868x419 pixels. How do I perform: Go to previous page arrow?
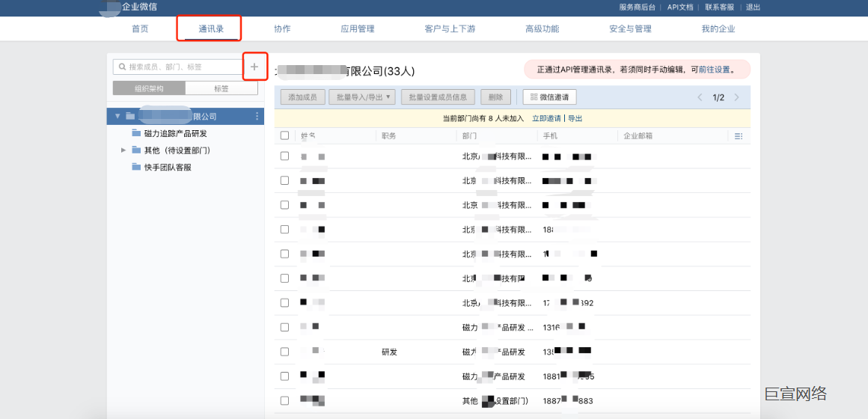tap(700, 97)
